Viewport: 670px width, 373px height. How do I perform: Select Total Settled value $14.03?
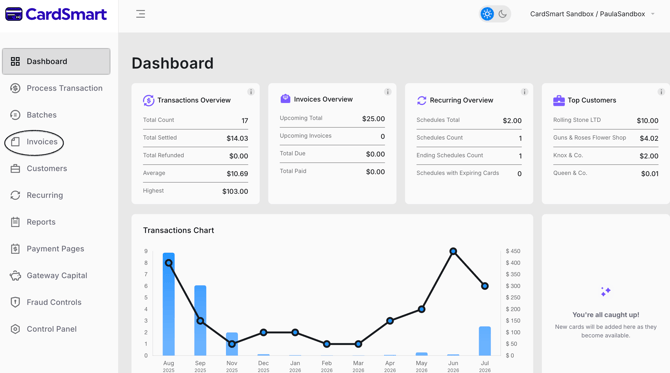(237, 138)
